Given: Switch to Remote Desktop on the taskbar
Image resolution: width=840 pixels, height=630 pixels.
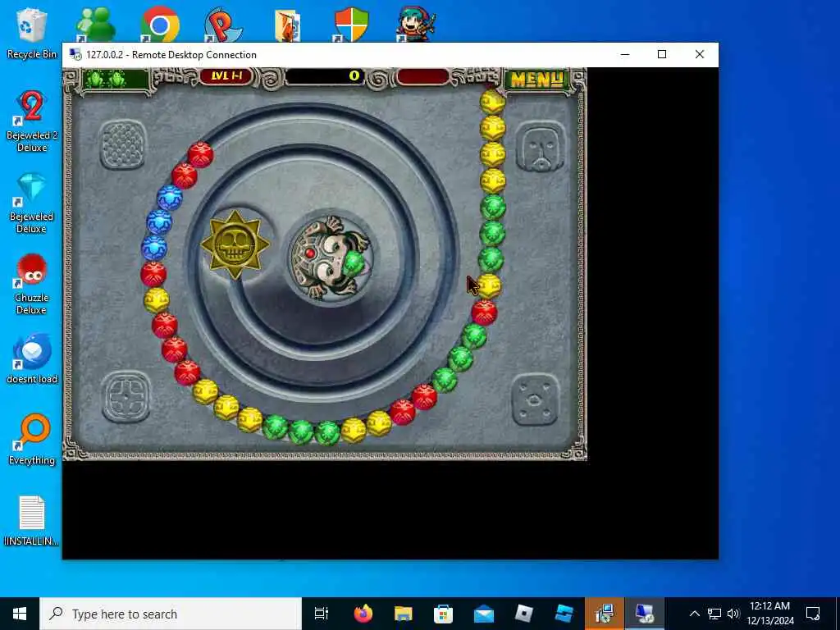Looking at the screenshot, I should coord(645,614).
